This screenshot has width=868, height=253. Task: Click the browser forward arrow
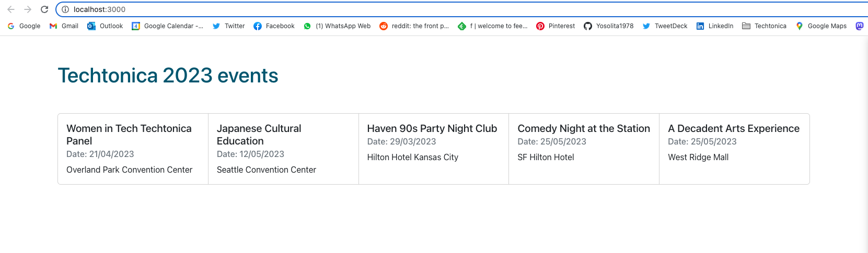28,9
